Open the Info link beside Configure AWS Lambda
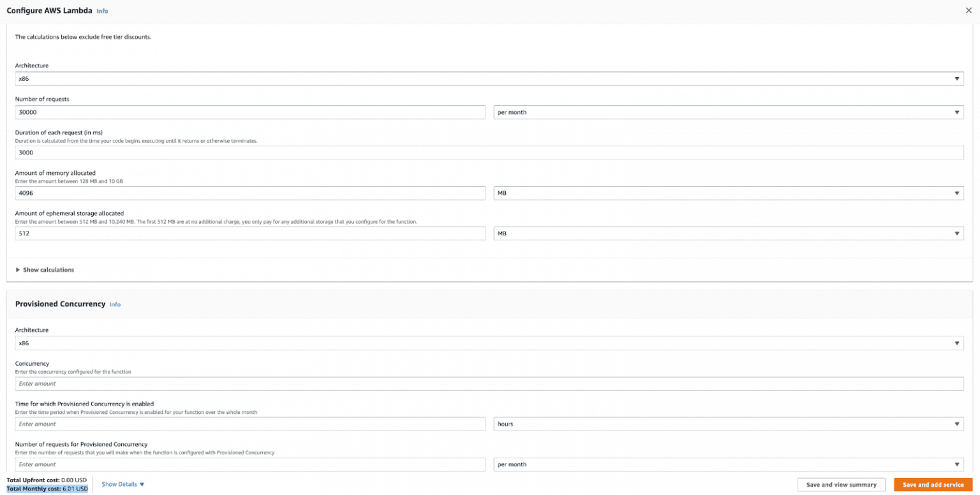 click(102, 11)
